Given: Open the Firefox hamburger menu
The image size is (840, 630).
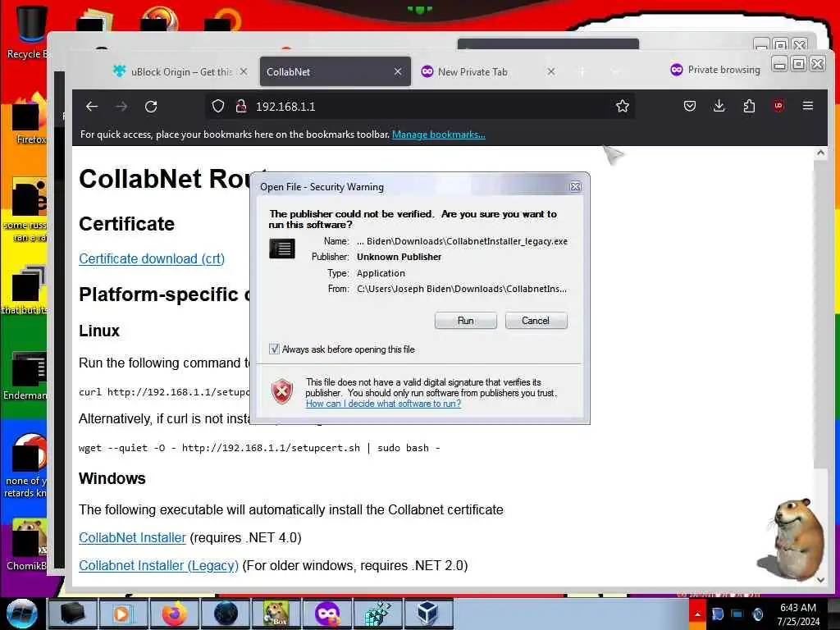Looking at the screenshot, I should pos(808,106).
